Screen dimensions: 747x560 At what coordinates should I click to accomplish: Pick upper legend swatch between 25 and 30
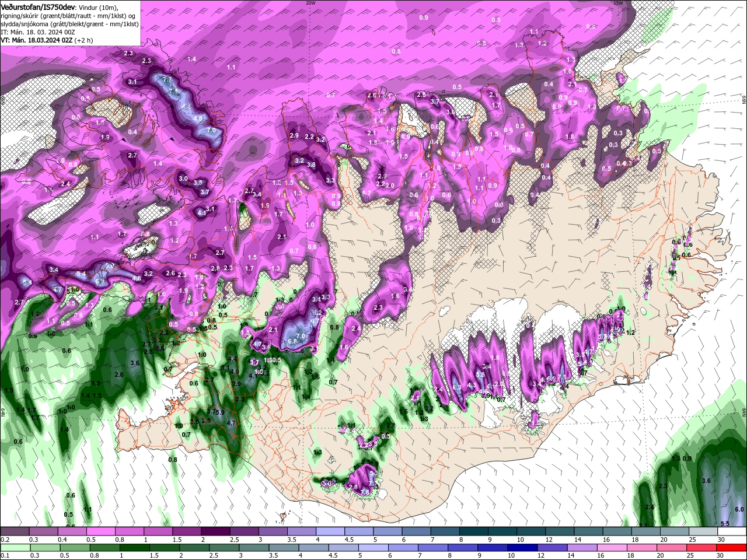[703, 531]
